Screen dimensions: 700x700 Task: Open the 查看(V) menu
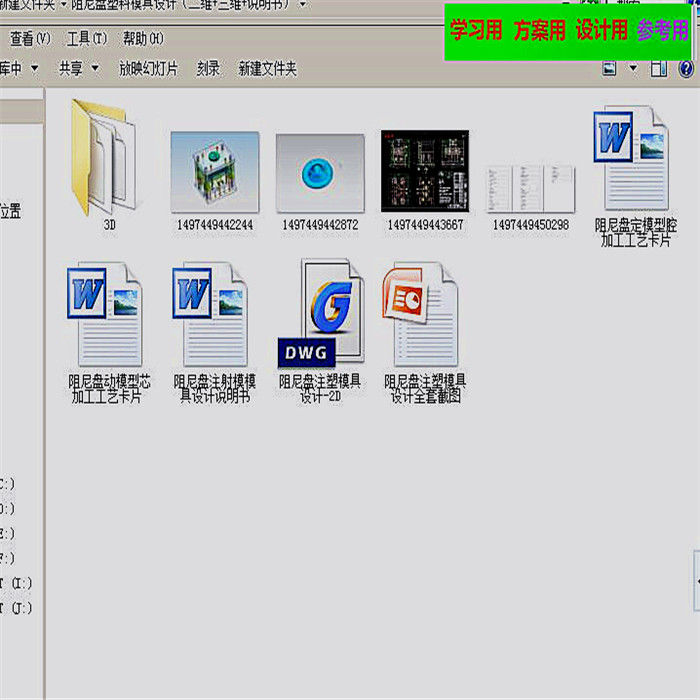[30, 39]
